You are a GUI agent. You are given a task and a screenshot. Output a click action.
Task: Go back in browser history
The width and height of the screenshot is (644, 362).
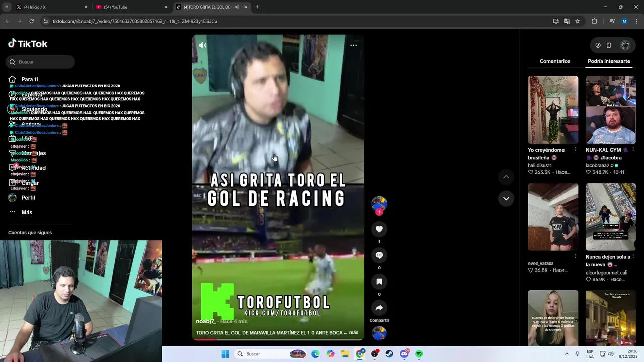click(x=7, y=21)
